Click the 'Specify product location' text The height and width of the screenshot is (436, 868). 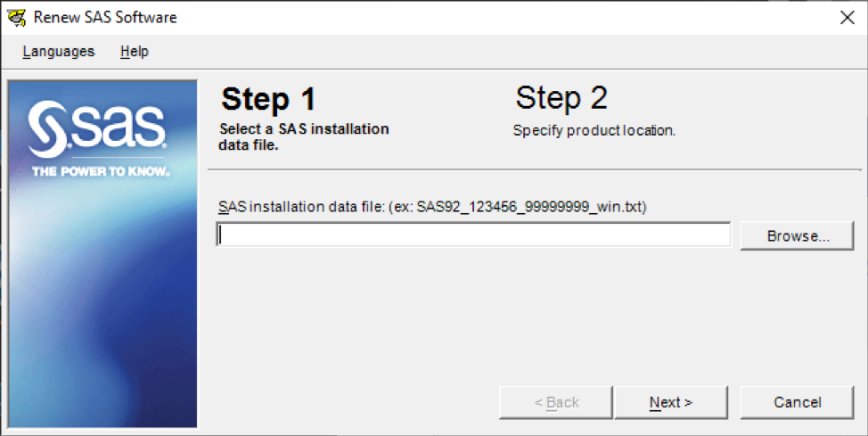point(594,131)
